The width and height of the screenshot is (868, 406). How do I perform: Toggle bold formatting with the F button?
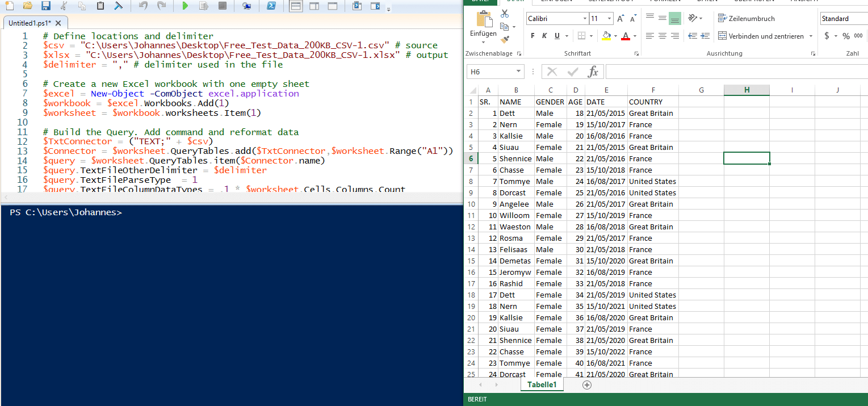pyautogui.click(x=532, y=36)
